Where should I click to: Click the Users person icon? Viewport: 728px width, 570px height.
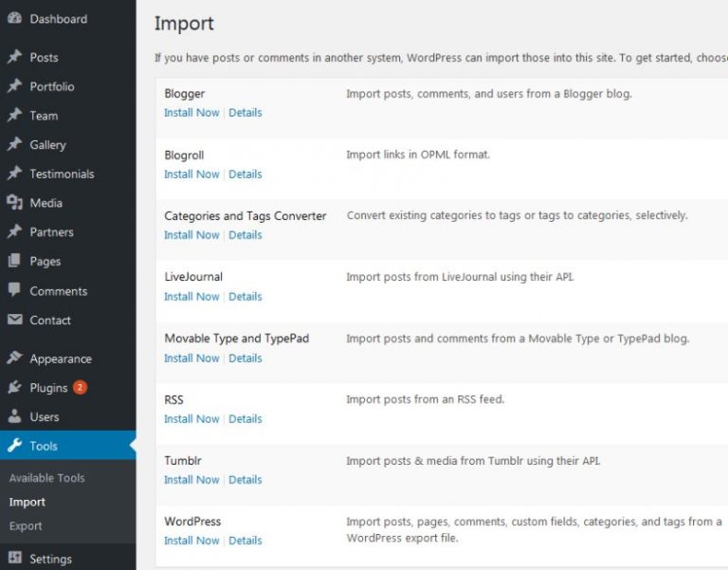click(14, 415)
